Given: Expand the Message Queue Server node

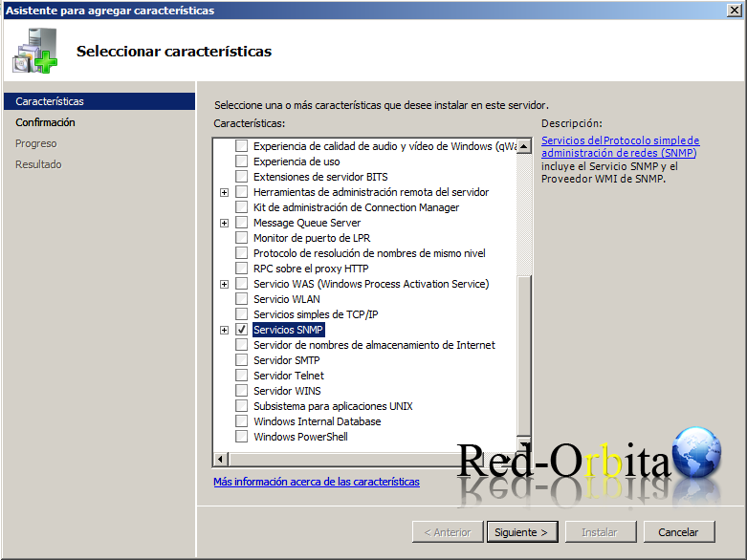Looking at the screenshot, I should (224, 223).
